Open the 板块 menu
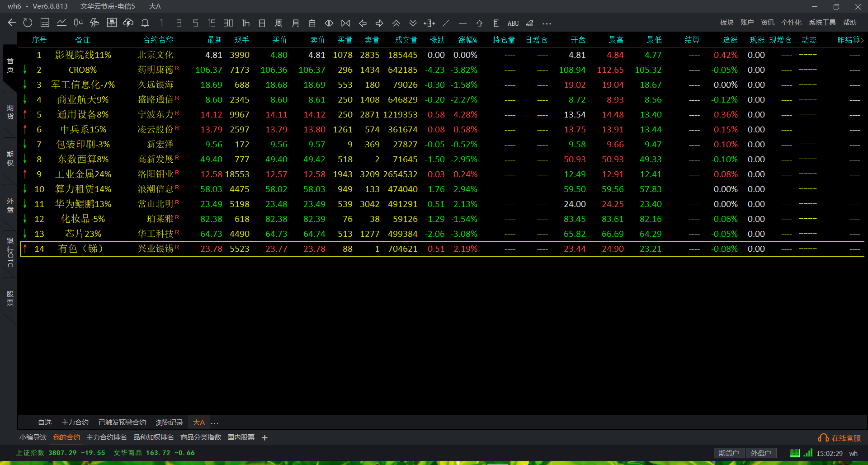The height and width of the screenshot is (465, 868). pyautogui.click(x=726, y=23)
